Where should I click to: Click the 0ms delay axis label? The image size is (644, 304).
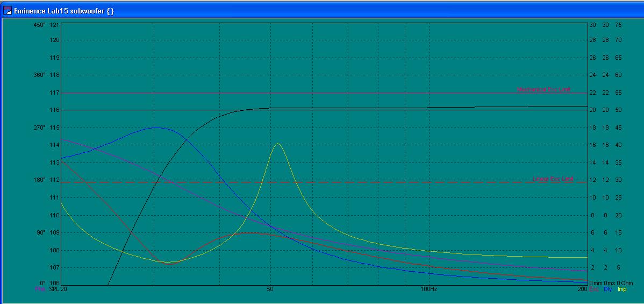click(x=609, y=283)
